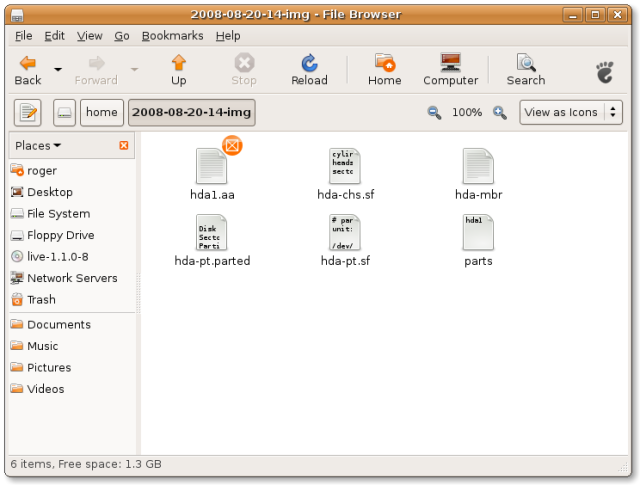Viewport: 640px width, 485px height.
Task: Select the hda-pt.sf file icon
Action: 345,232
